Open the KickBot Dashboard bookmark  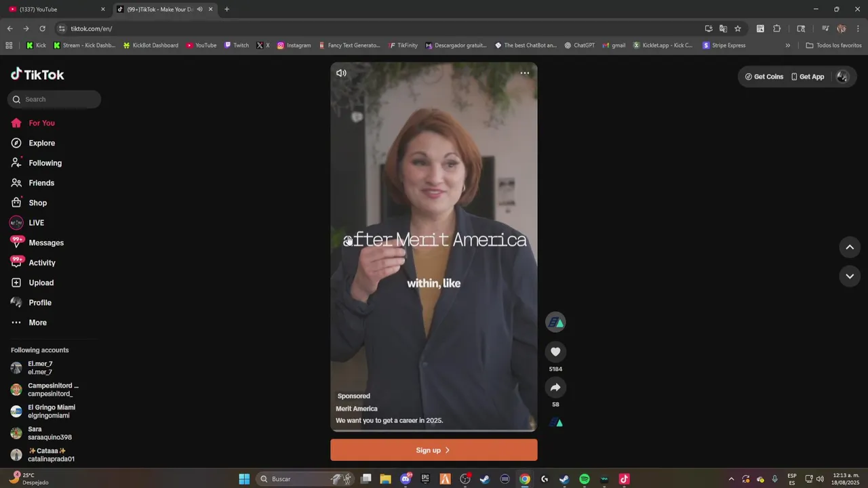pos(151,45)
